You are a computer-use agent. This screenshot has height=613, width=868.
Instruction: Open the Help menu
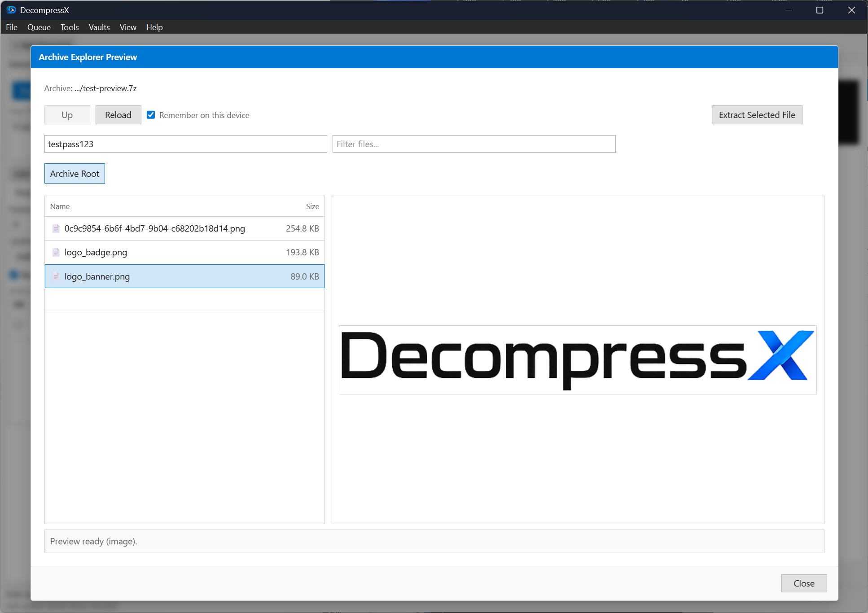click(154, 27)
